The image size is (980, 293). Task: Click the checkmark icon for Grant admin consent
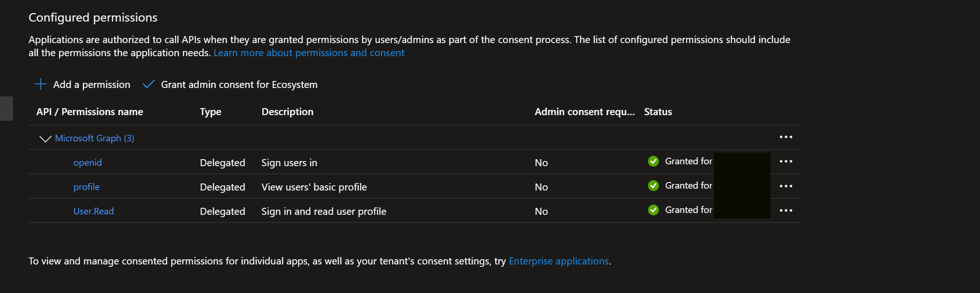tap(149, 84)
